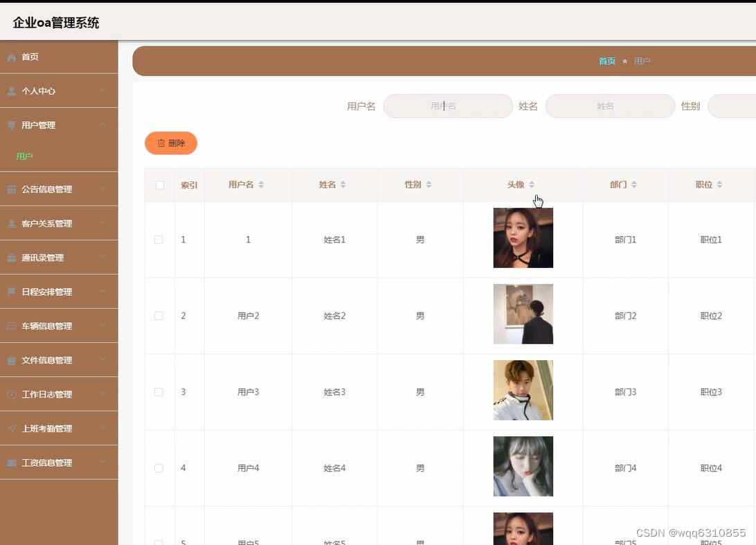Image resolution: width=756 pixels, height=545 pixels.
Task: Click the 用户 breadcrumb item
Action: [x=642, y=61]
